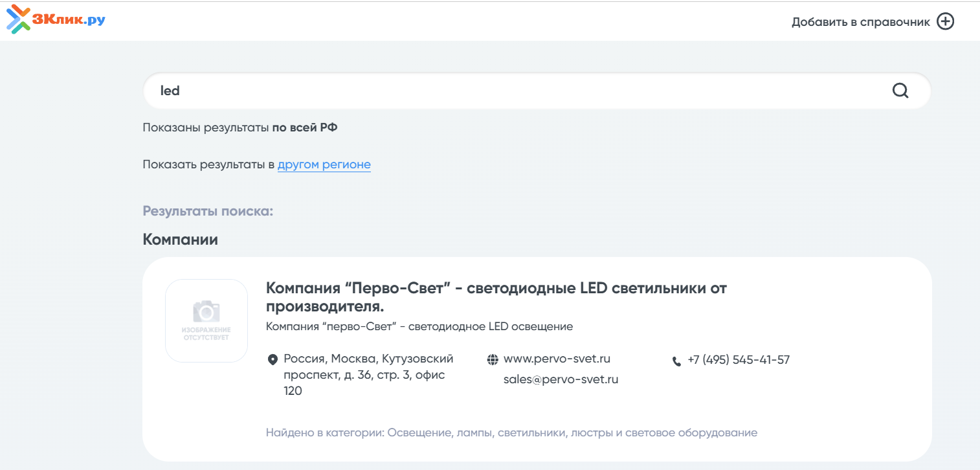Image resolution: width=980 pixels, height=470 pixels.
Task: Click the светодиодное LED освещение subtitle
Action: (x=419, y=326)
